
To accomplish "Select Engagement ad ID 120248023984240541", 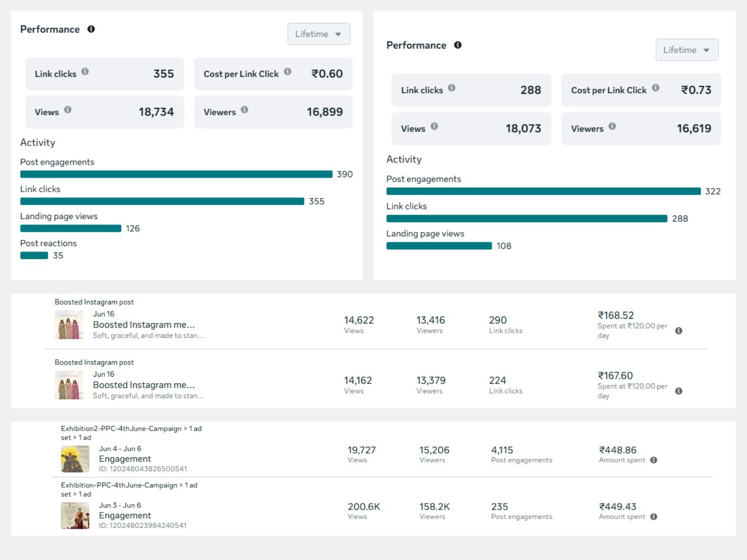I will [143, 525].
